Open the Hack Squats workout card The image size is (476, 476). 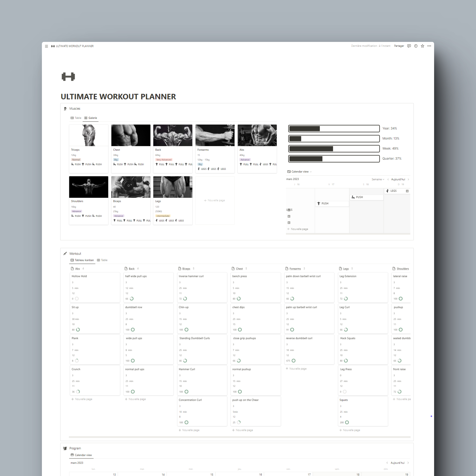tap(363, 349)
